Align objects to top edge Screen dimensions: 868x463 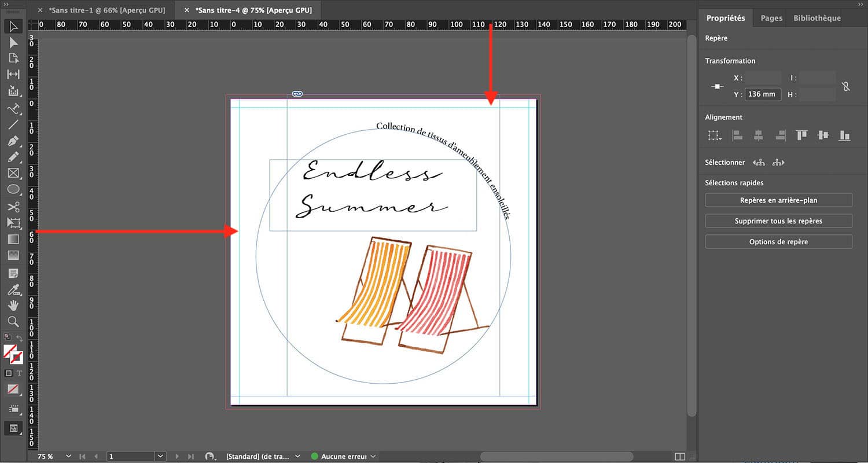pyautogui.click(x=801, y=135)
